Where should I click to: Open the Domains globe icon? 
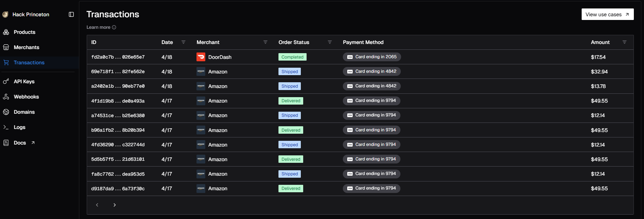click(x=6, y=112)
